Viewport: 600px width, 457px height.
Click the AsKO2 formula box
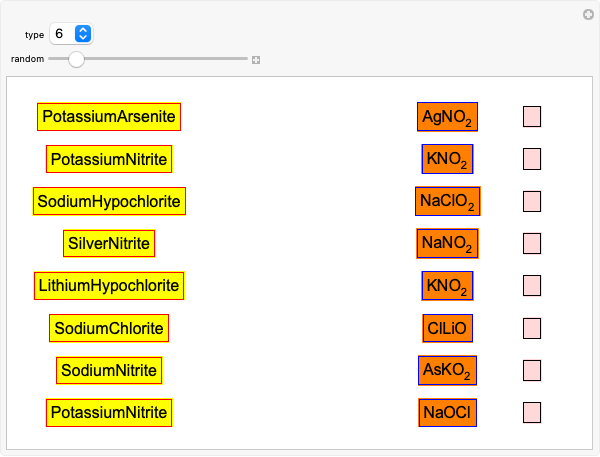pos(447,370)
